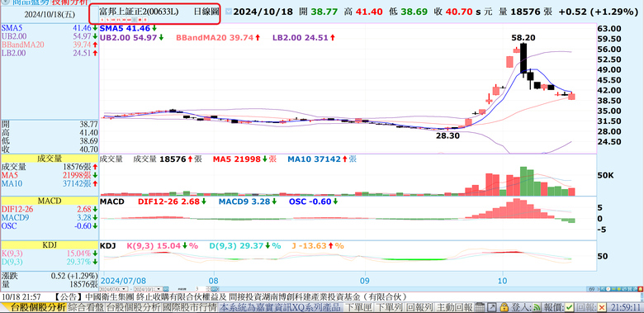Open the end date combo box 2024/10
Screen dimensions: 644x313
[149, 289]
